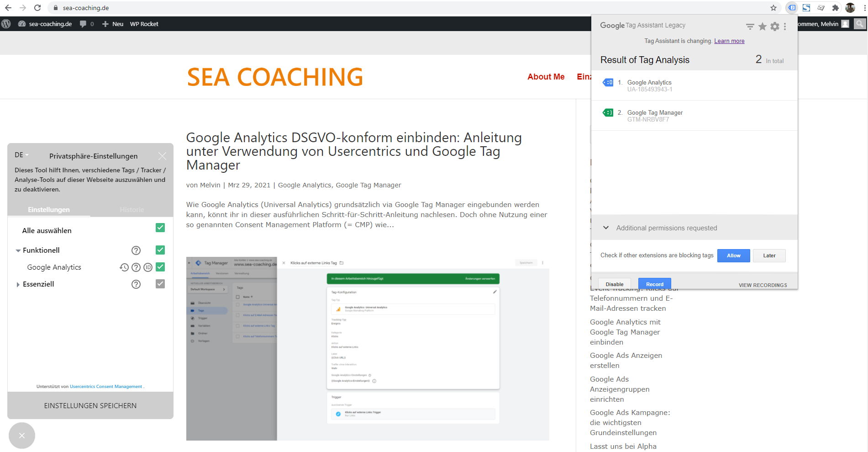Open VIEW RECORDINGS link
Image resolution: width=868 pixels, height=452 pixels.
pyautogui.click(x=763, y=285)
